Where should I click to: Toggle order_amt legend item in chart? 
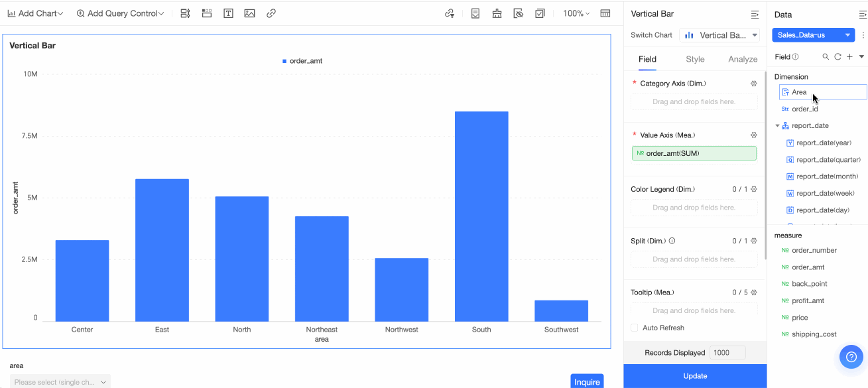pyautogui.click(x=302, y=61)
